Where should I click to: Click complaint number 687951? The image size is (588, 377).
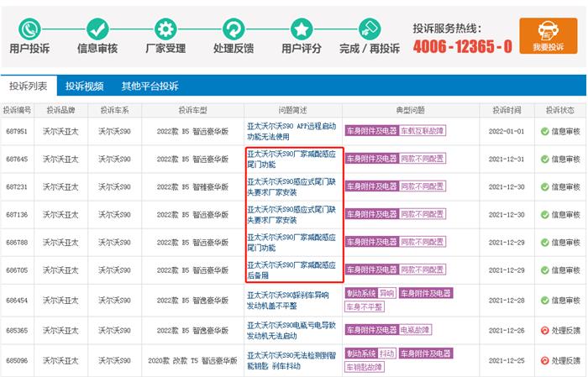(x=17, y=132)
